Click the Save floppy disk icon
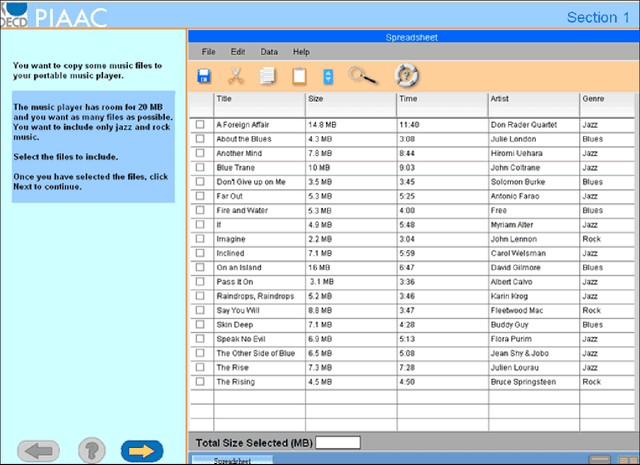Screen dimensions: 640x465 click(x=204, y=75)
